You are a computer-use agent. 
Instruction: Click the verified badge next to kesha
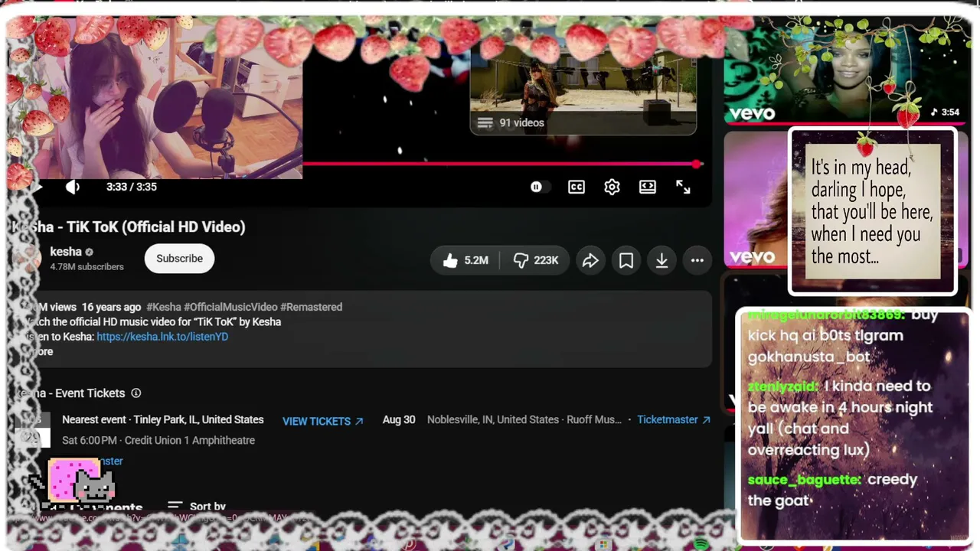89,252
